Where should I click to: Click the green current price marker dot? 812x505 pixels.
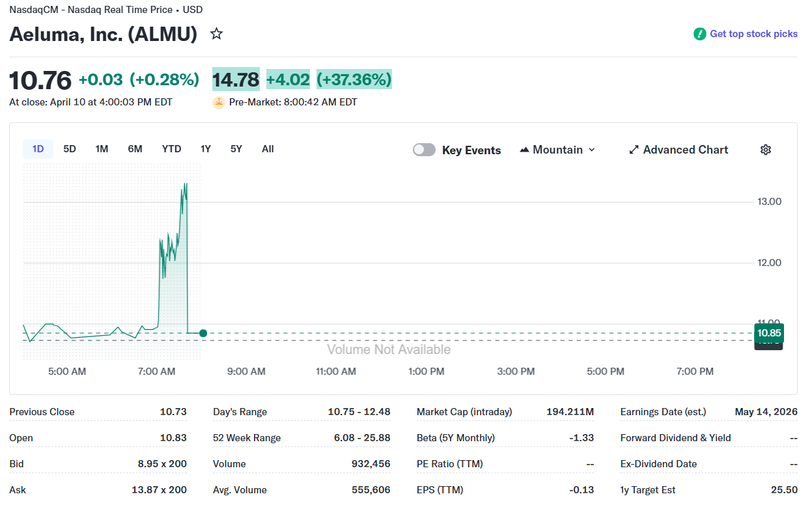point(203,333)
